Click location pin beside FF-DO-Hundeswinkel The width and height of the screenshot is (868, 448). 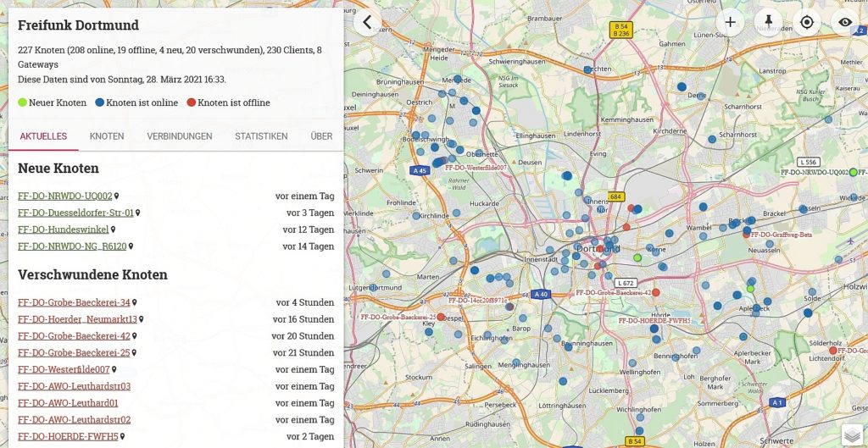113,230
